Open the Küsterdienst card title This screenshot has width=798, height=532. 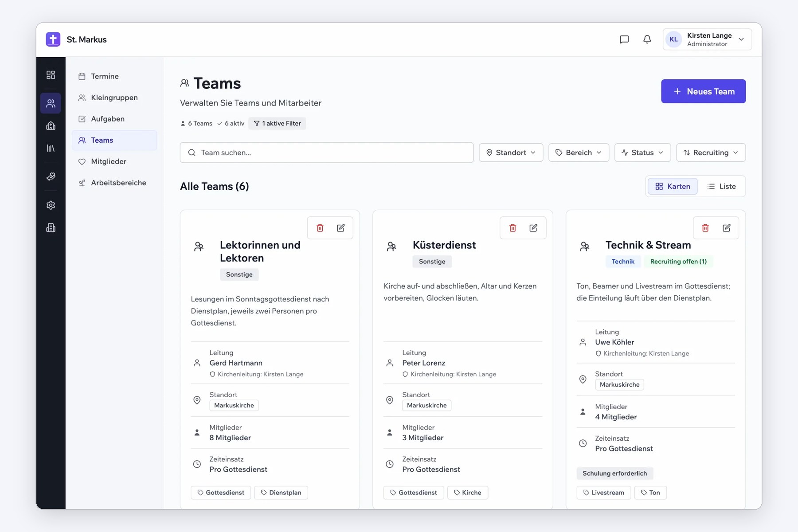click(x=444, y=245)
